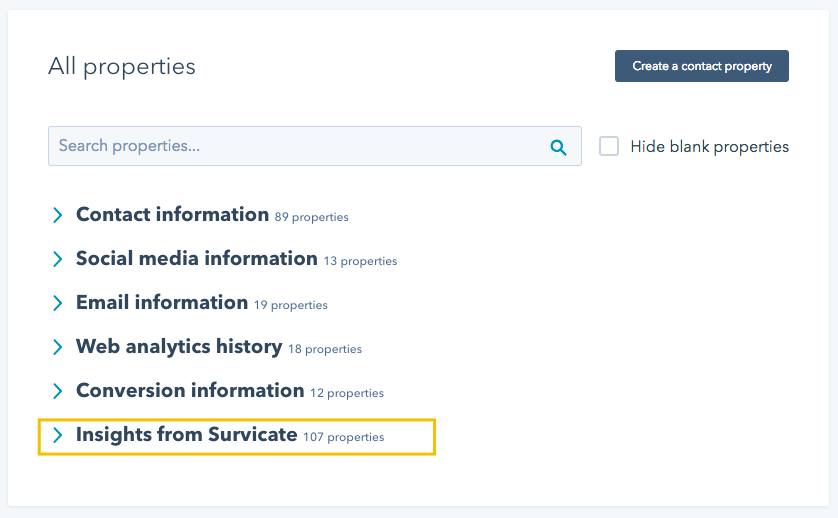Select the Social media information title
Screen dimensions: 838x518
coord(197,258)
